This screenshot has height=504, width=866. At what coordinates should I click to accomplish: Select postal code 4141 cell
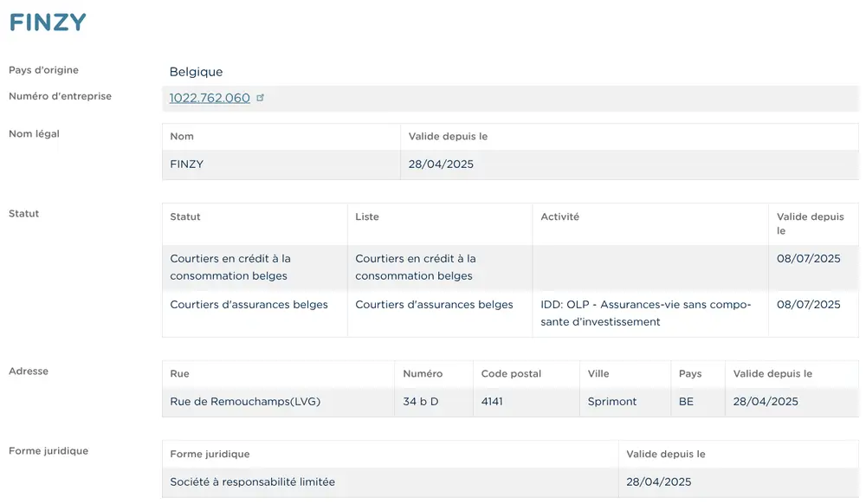click(492, 402)
